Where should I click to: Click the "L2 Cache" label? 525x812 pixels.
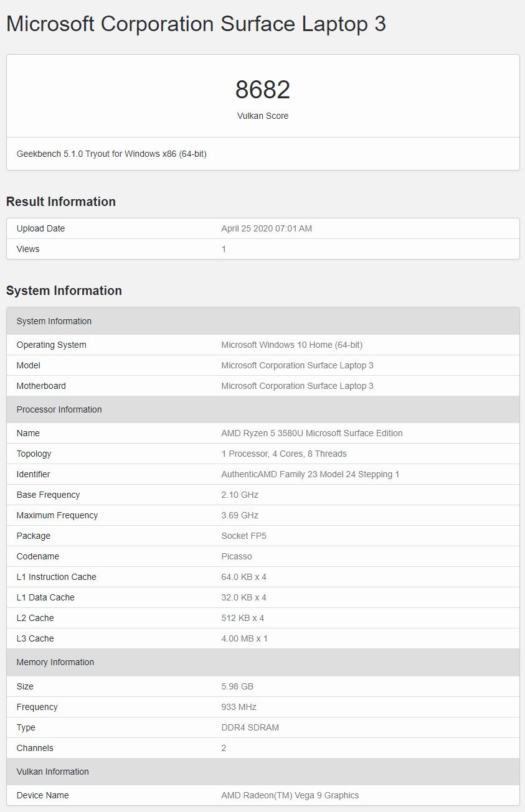[x=35, y=618]
